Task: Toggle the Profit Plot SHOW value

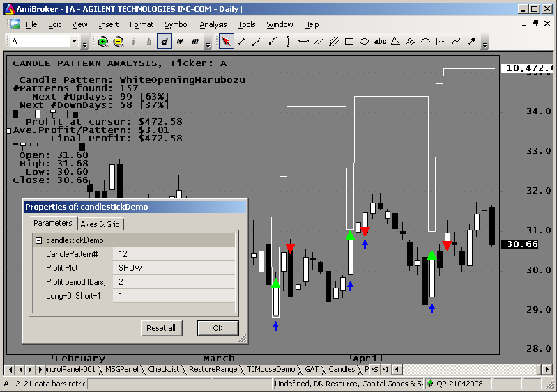Action: pyautogui.click(x=174, y=268)
